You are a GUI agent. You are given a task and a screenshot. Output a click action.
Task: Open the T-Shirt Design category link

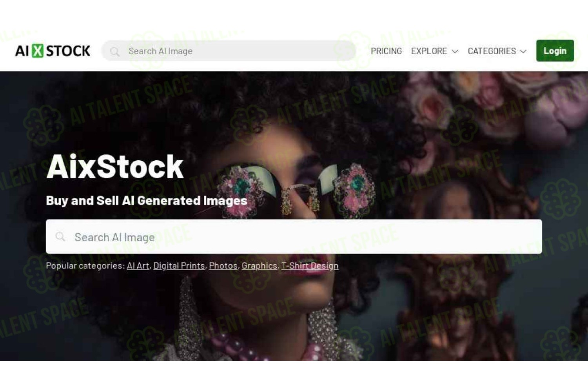(310, 266)
